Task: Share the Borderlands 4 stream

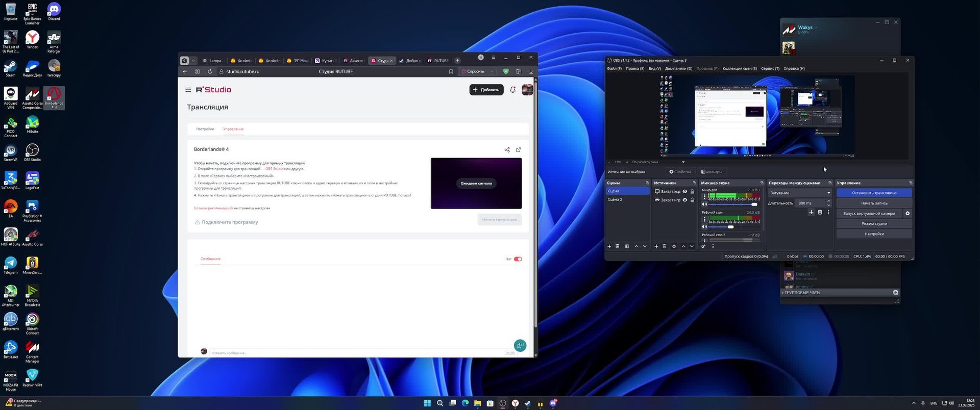Action: coord(507,150)
